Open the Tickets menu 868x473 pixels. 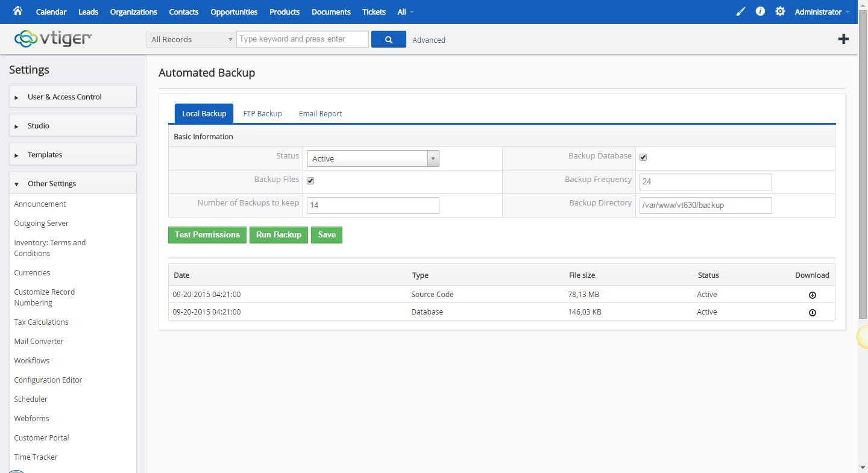(374, 12)
